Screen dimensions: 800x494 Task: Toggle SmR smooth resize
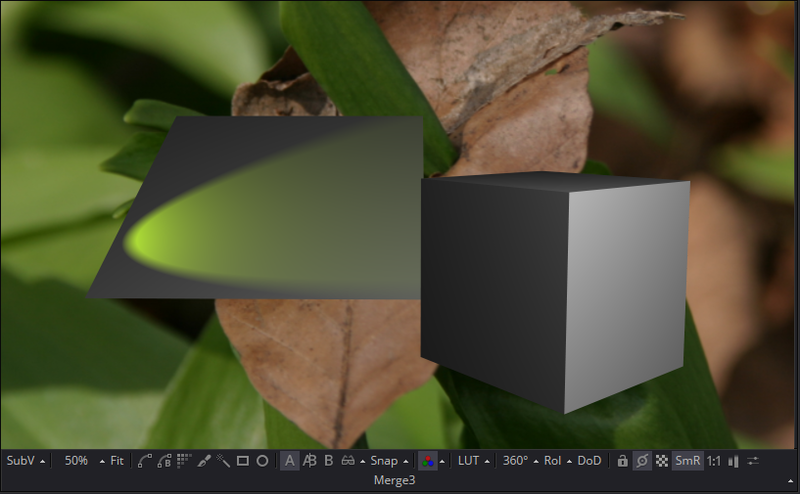click(x=687, y=461)
